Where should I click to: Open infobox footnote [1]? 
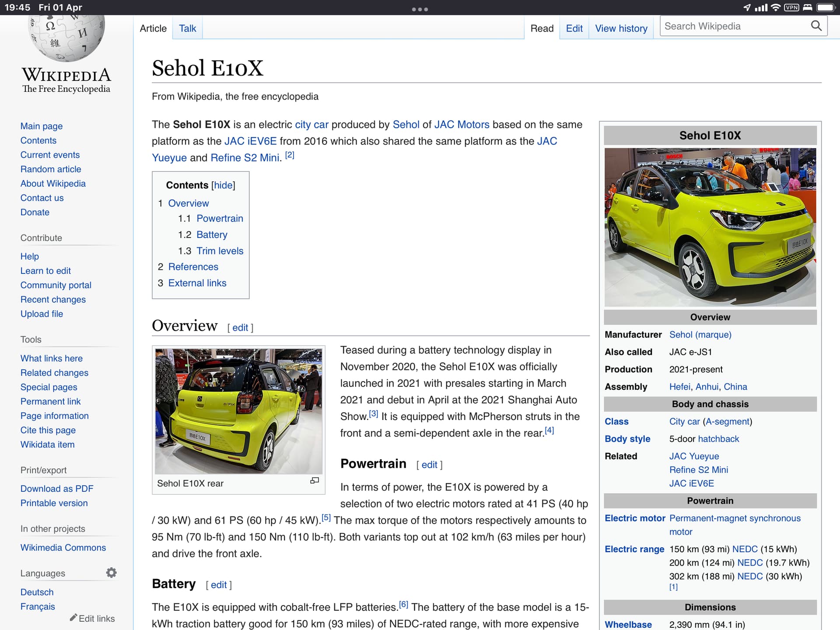(673, 587)
